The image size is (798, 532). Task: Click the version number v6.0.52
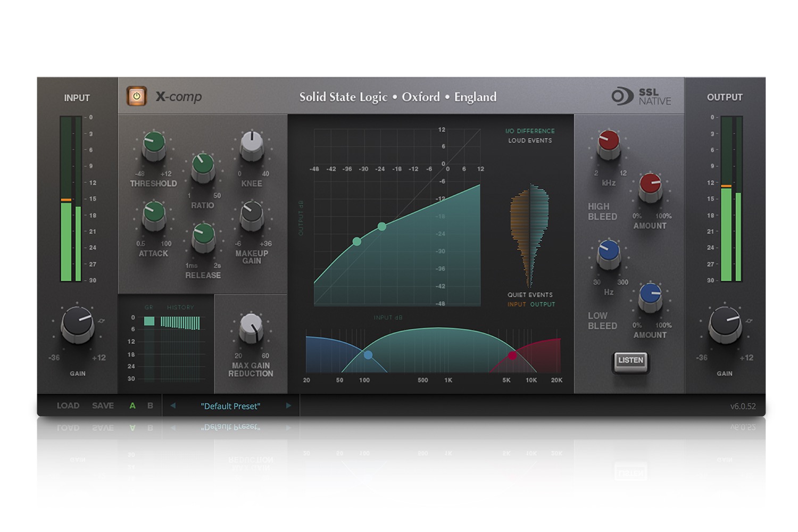pos(743,406)
